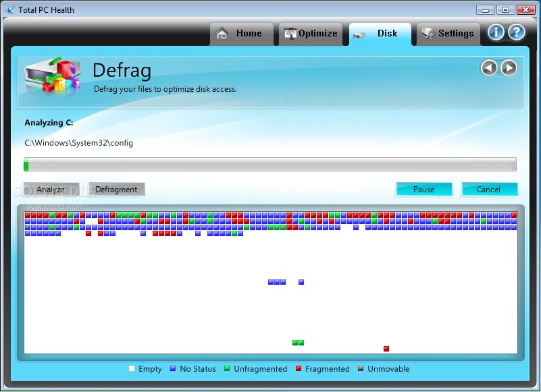541x392 pixels.
Task: Click the gear icon on Settings tab
Action: tap(428, 34)
